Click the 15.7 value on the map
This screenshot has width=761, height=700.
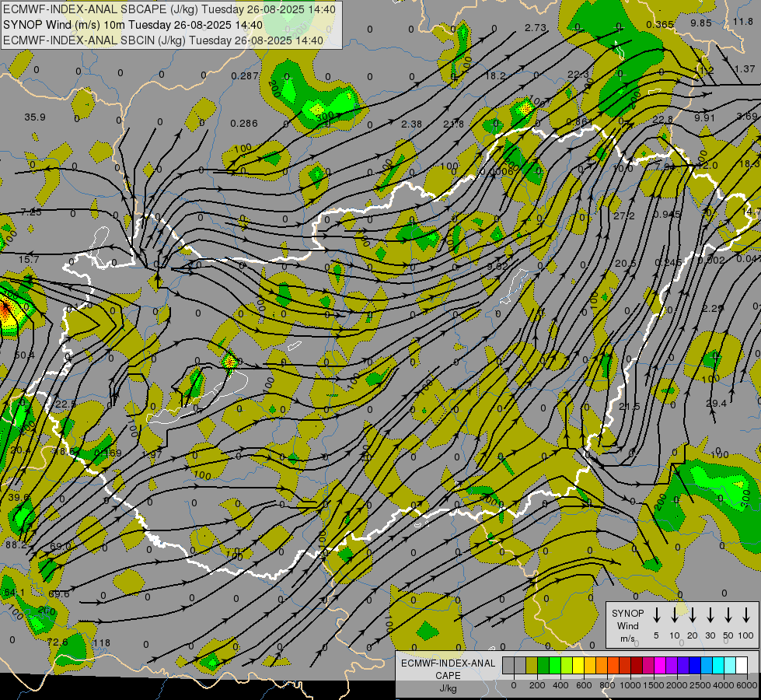pyautogui.click(x=29, y=260)
